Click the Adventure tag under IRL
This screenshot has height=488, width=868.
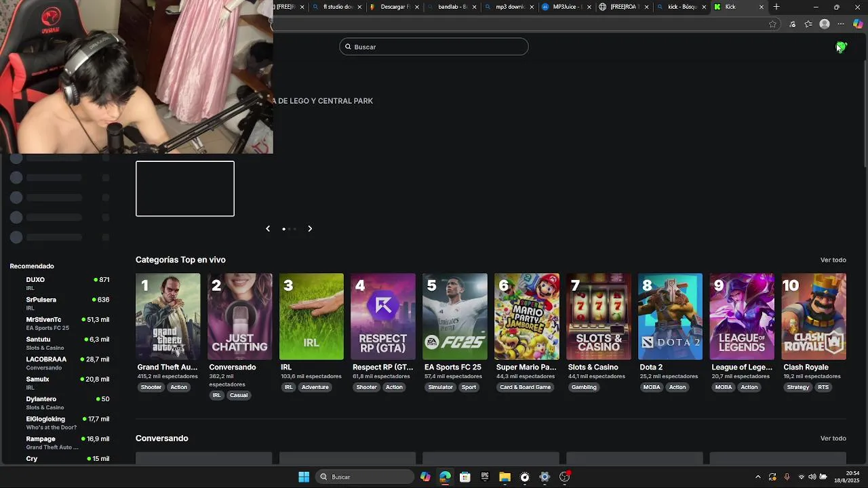(315, 388)
